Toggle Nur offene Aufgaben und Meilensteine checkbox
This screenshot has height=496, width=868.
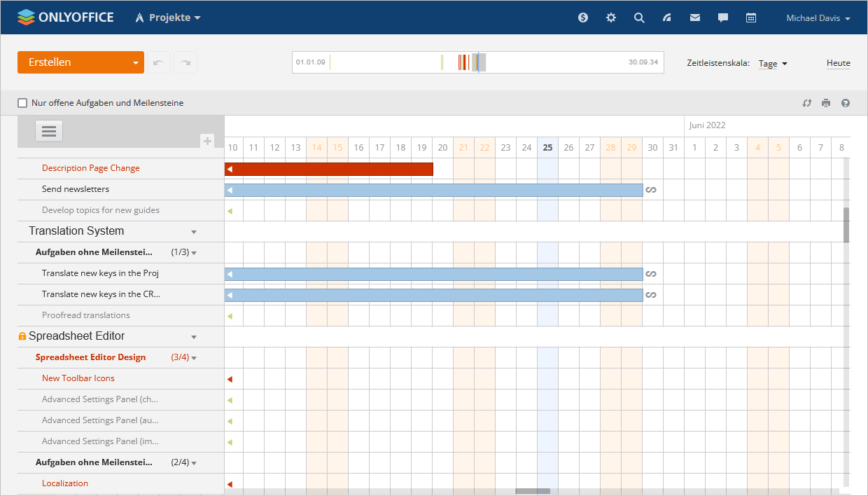(22, 103)
